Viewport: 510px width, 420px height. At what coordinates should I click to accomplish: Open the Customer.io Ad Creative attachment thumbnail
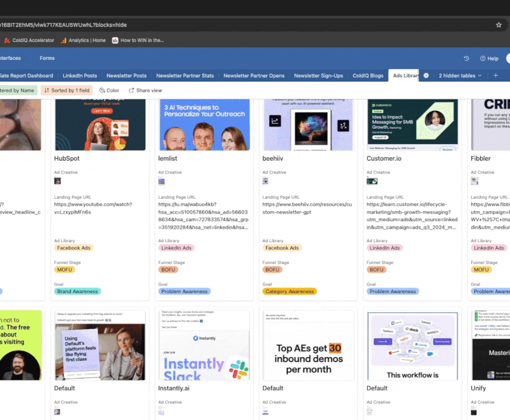point(372,182)
